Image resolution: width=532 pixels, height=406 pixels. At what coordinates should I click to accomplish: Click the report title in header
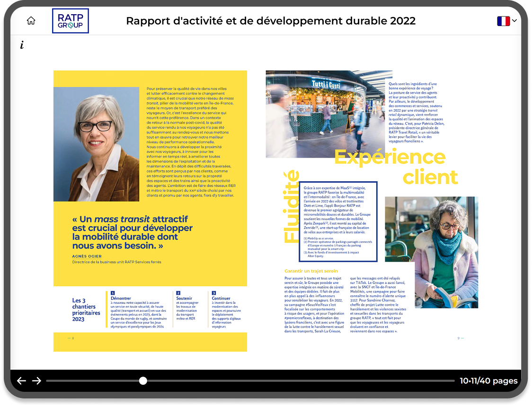[271, 21]
